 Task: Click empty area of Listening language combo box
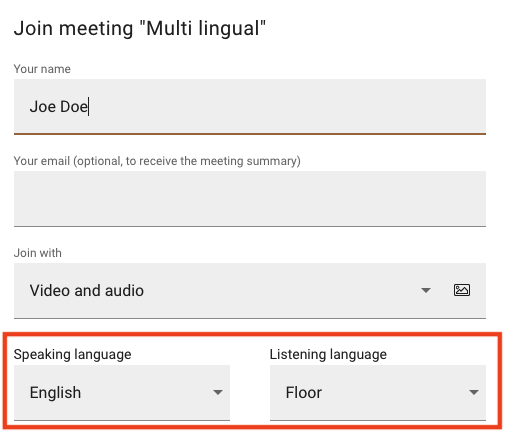pos(393,392)
